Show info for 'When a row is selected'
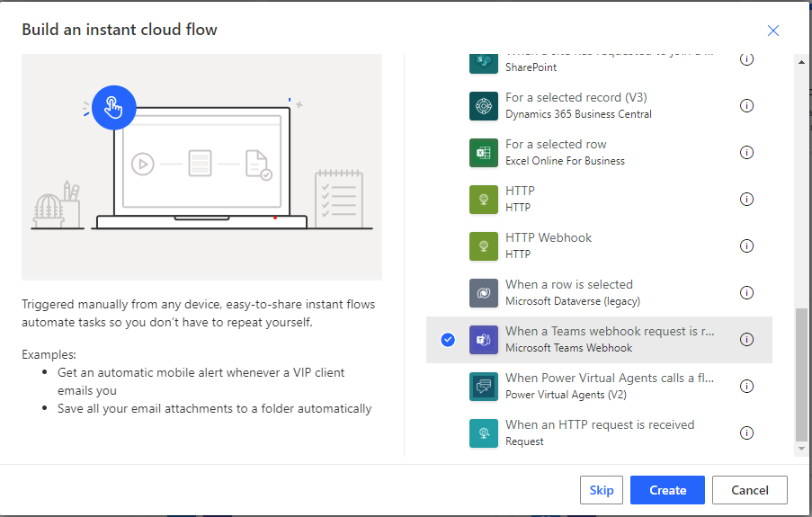The image size is (812, 517). point(746,293)
